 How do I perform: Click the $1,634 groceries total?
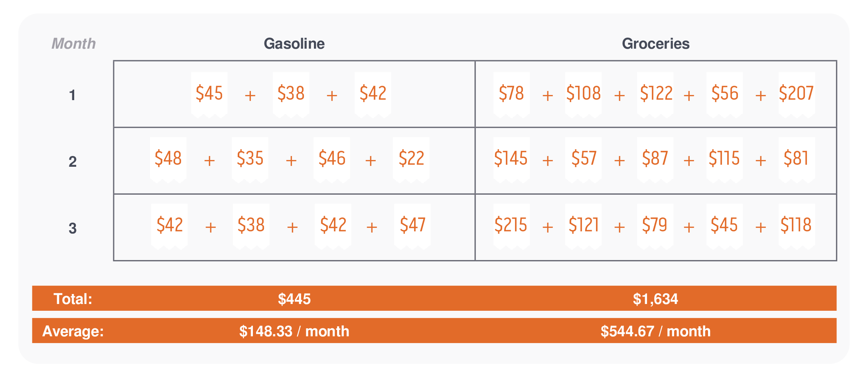click(x=655, y=299)
